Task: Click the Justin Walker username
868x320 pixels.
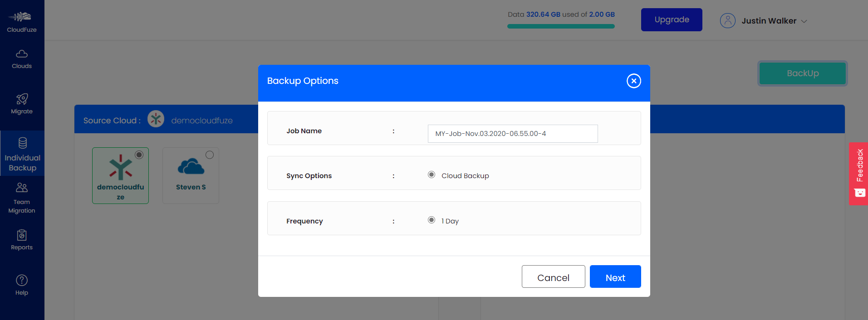Action: coord(769,21)
